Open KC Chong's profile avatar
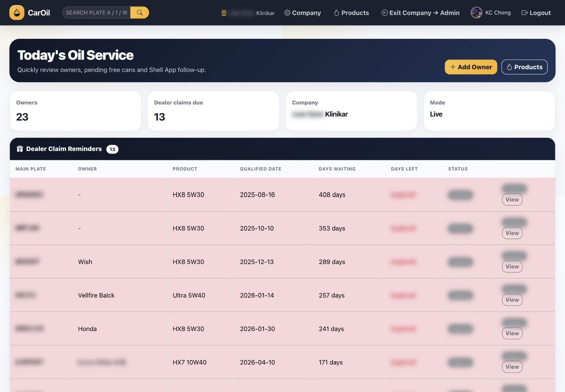This screenshot has height=392, width=565. [x=476, y=13]
